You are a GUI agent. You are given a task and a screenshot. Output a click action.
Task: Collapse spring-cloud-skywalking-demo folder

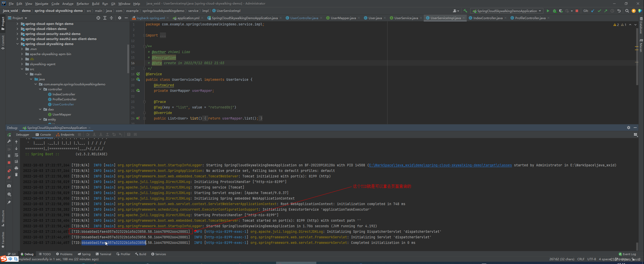coord(17,44)
